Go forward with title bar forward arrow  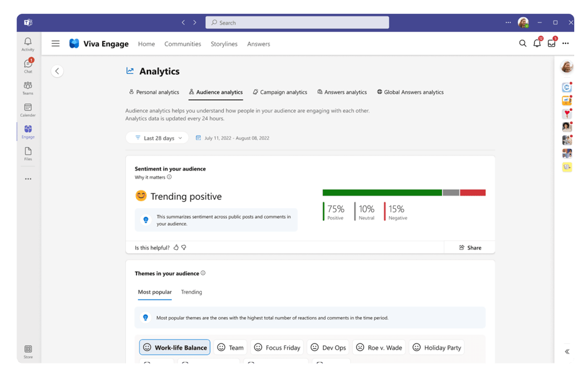tap(194, 23)
